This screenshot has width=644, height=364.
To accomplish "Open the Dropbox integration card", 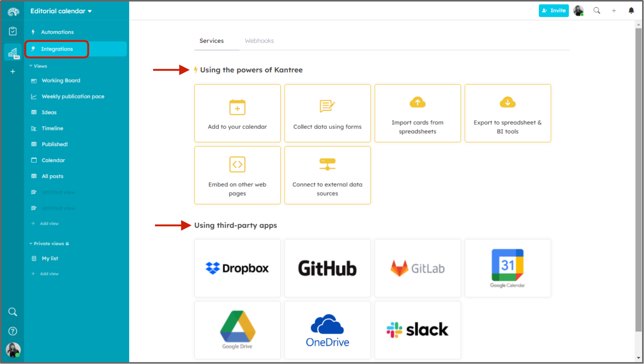I will pyautogui.click(x=238, y=268).
